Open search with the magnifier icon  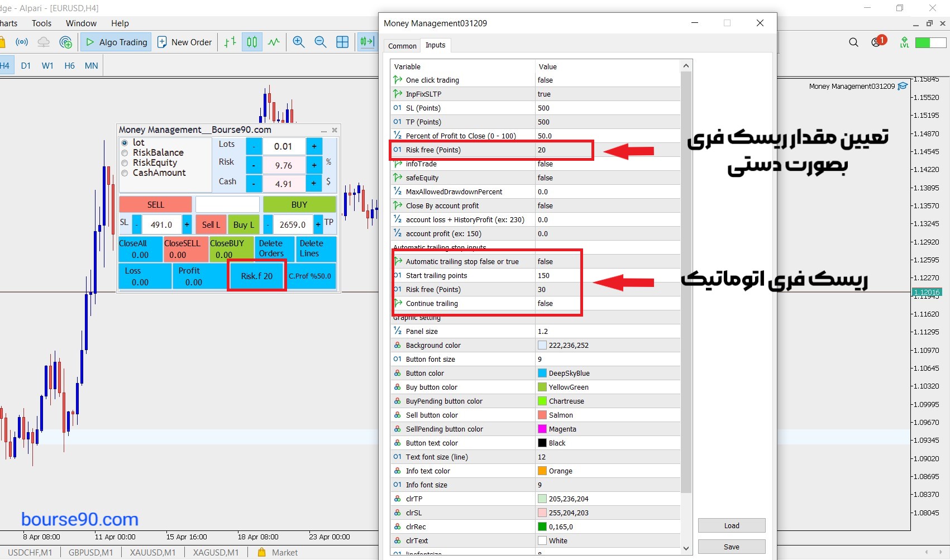pyautogui.click(x=853, y=42)
